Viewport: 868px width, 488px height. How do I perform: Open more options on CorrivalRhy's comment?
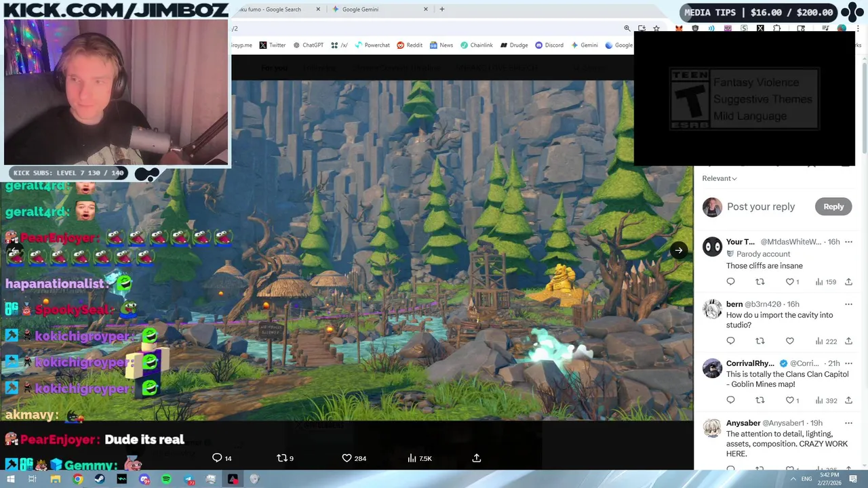point(848,363)
